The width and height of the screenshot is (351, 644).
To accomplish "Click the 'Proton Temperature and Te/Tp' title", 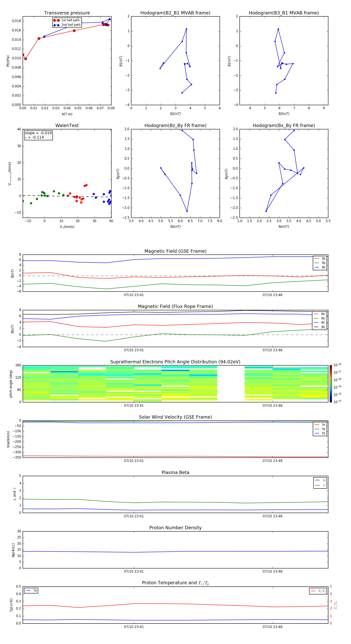I will [175, 583].
